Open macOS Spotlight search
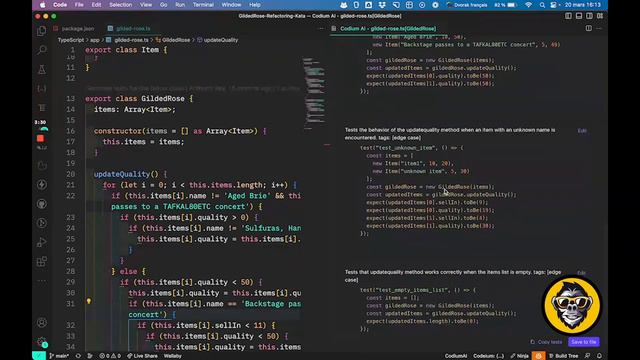This screenshot has height=360, width=640. click(x=542, y=5)
